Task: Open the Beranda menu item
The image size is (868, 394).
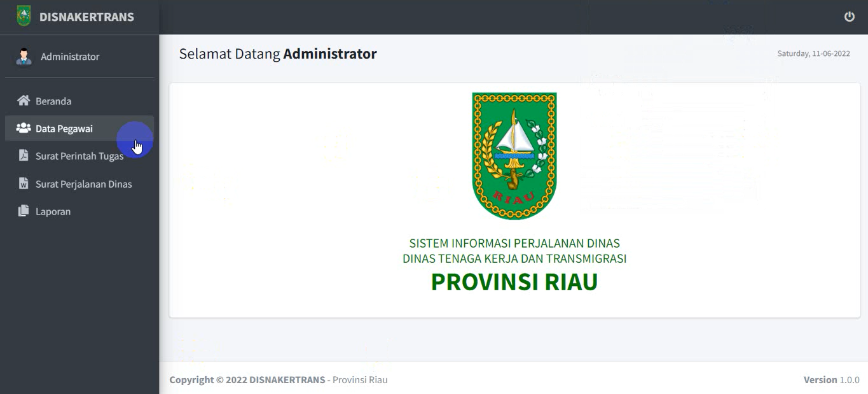Action: [x=79, y=101]
